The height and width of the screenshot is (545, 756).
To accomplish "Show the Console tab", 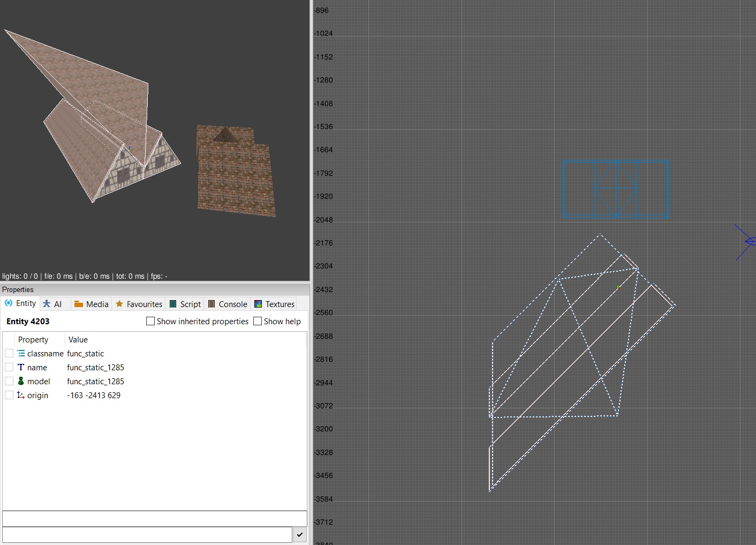I will (227, 304).
